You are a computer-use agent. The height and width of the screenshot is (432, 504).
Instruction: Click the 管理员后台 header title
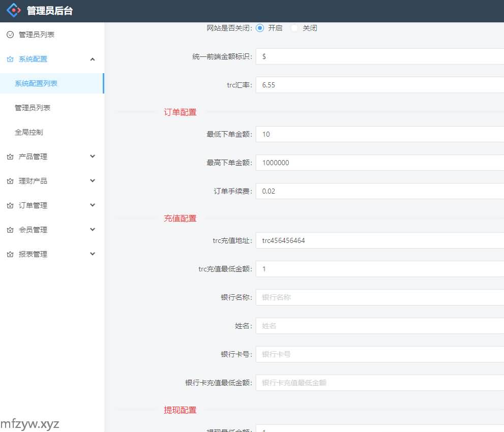point(50,11)
